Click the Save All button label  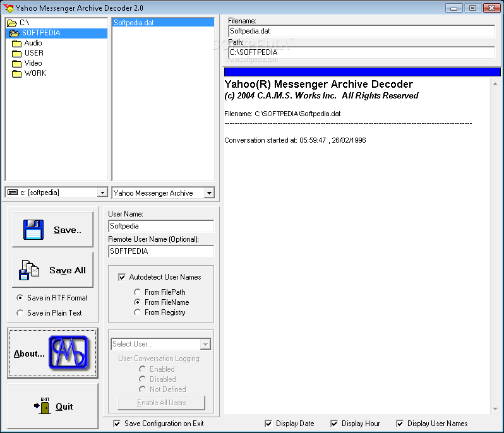[68, 270]
